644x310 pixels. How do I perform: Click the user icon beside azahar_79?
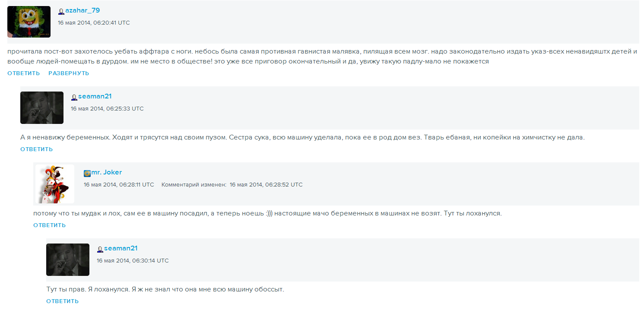point(61,12)
